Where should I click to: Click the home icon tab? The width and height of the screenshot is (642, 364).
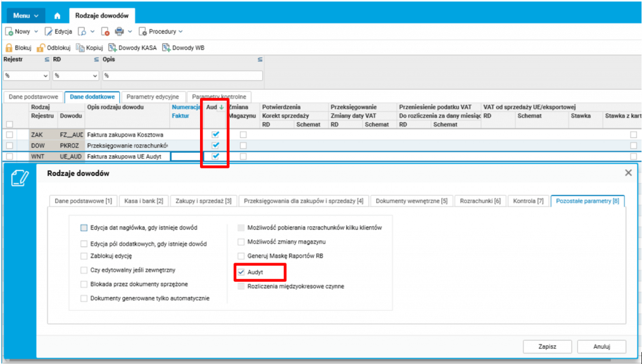coord(57,16)
